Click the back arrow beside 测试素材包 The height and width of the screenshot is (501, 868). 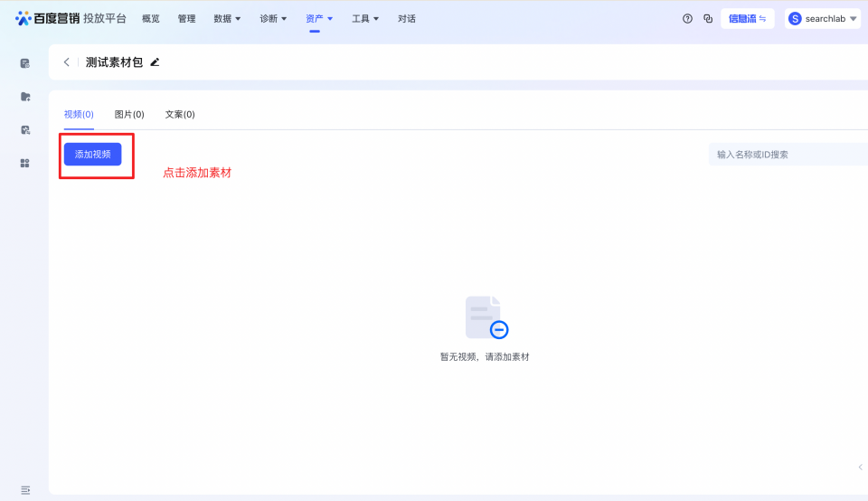(66, 62)
